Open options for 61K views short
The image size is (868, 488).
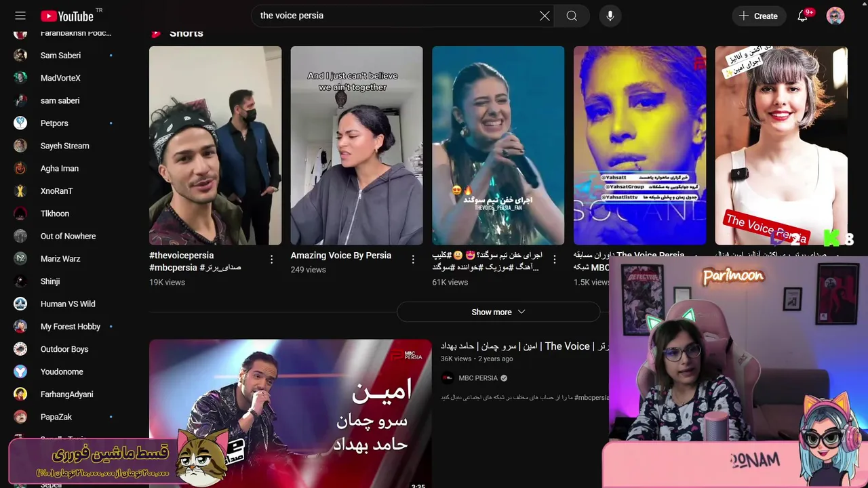click(555, 260)
